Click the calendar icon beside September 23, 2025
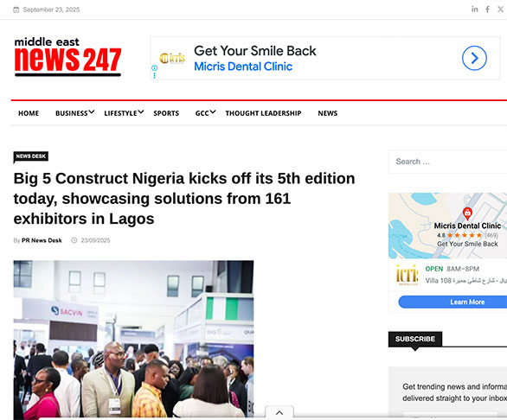 [16, 10]
